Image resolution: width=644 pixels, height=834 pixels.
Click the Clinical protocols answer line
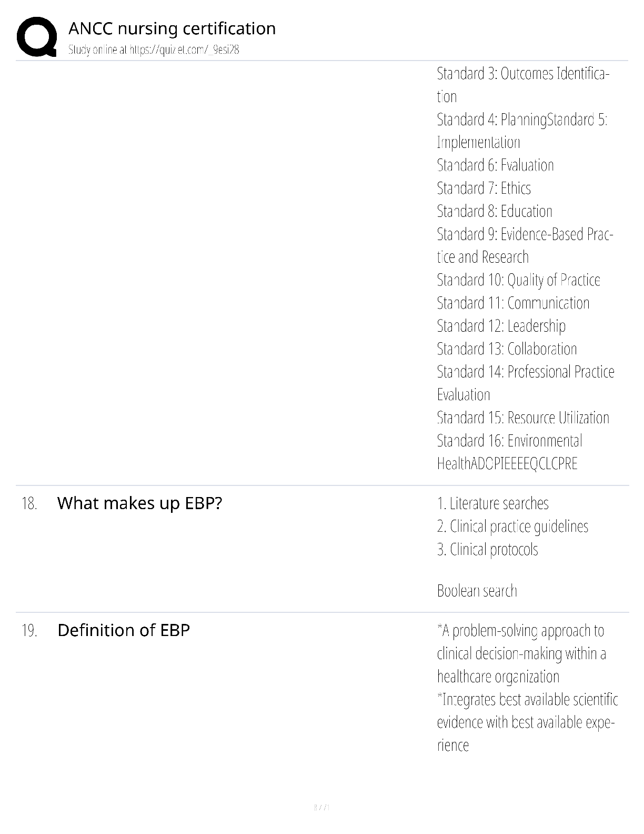click(x=487, y=550)
